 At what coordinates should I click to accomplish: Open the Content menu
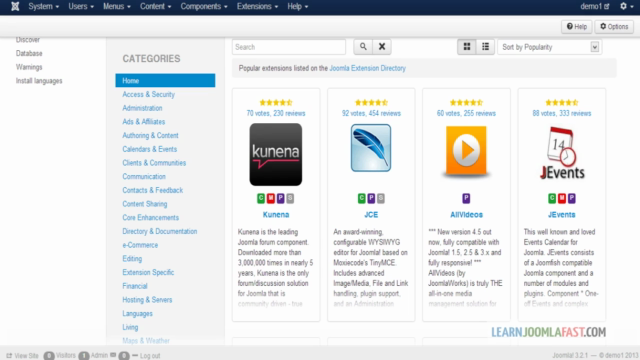tap(156, 7)
